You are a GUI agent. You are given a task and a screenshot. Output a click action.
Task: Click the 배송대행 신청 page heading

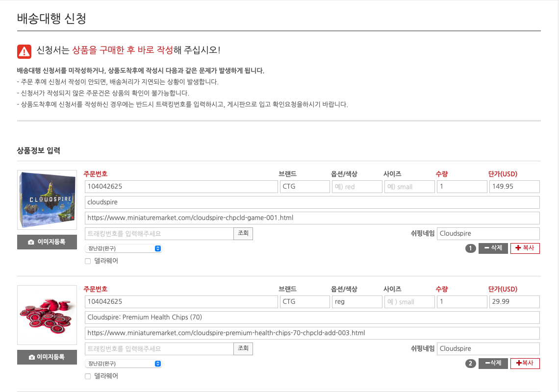tap(51, 19)
